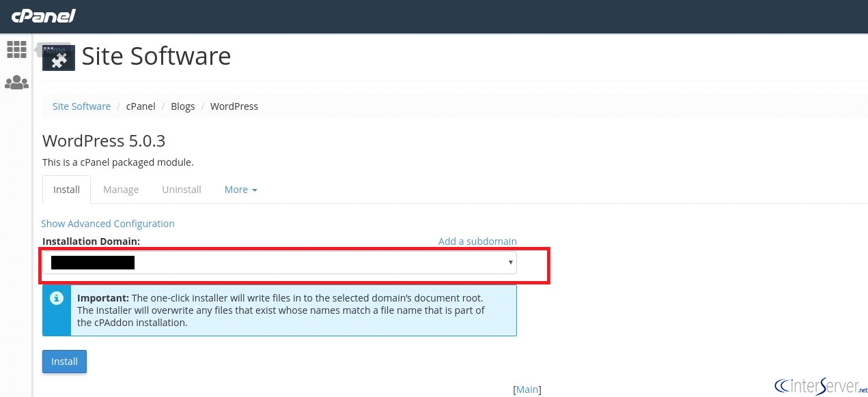
Task: Click the Main link at bottom
Action: (527, 389)
